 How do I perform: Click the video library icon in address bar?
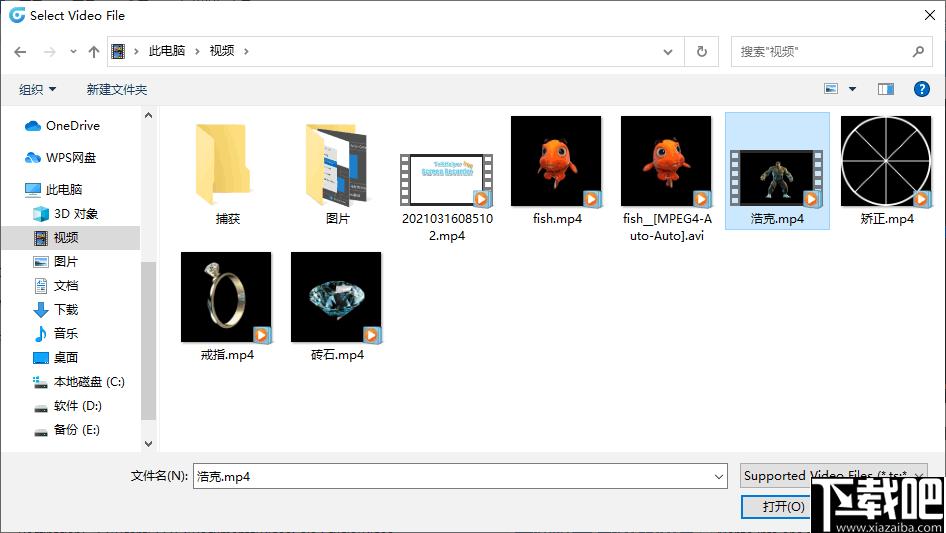point(118,51)
